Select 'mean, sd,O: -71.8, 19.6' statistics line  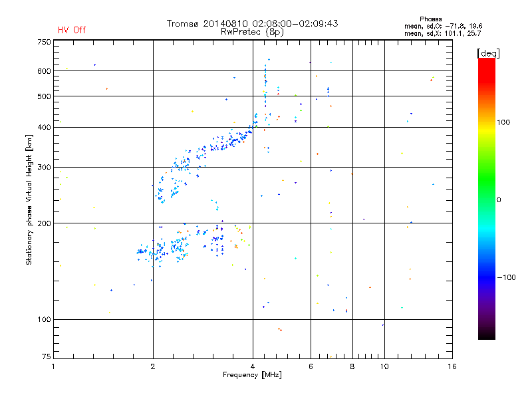point(443,26)
